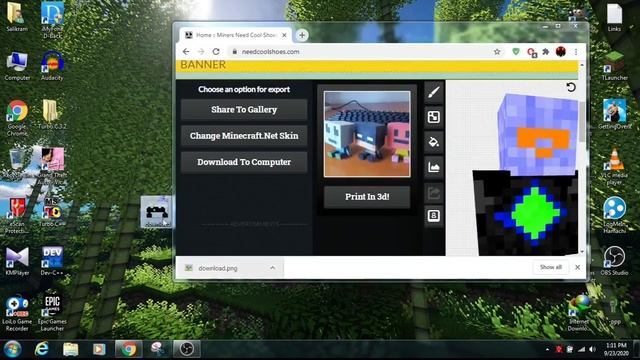The width and height of the screenshot is (640, 360).
Task: Open the image/landscape tool icon
Action: point(433,167)
